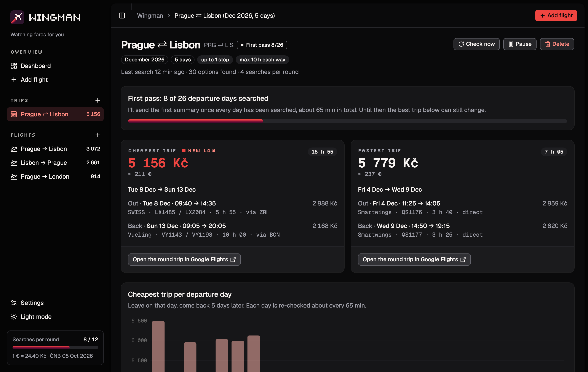Image resolution: width=588 pixels, height=372 pixels.
Task: Click the 5 156 Kč cheapest price
Action: [158, 163]
